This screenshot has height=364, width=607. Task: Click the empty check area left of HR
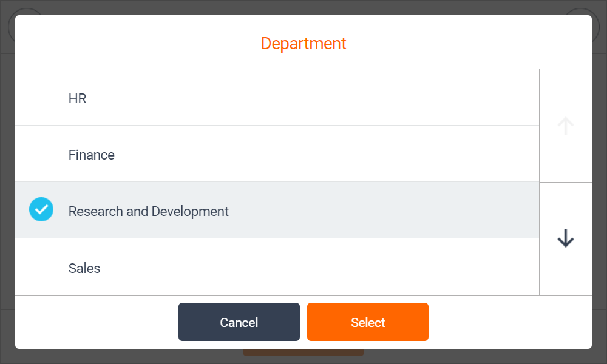41,98
